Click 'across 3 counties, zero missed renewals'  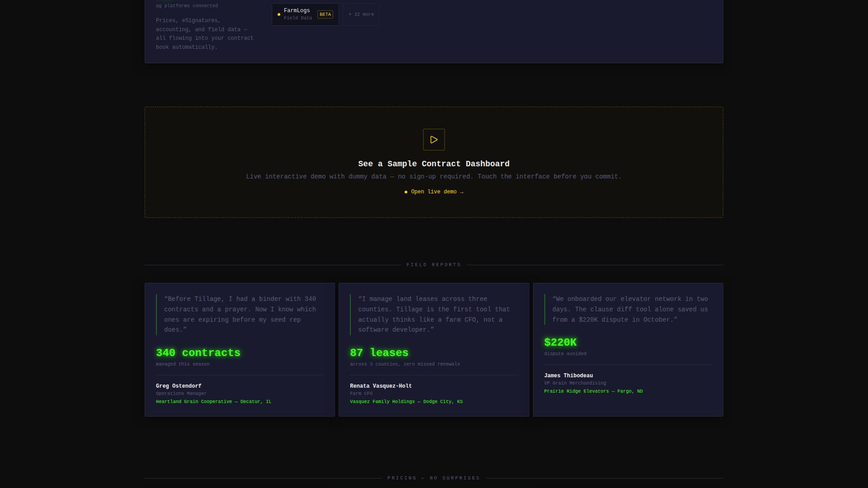[x=405, y=364]
